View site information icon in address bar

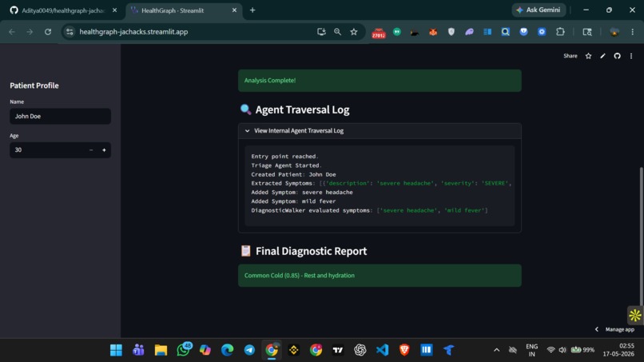pyautogui.click(x=70, y=32)
